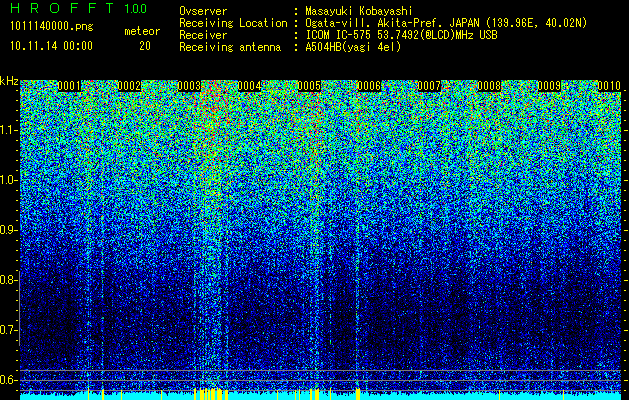Select the observer name Masayuki Kobayashi

[359, 11]
